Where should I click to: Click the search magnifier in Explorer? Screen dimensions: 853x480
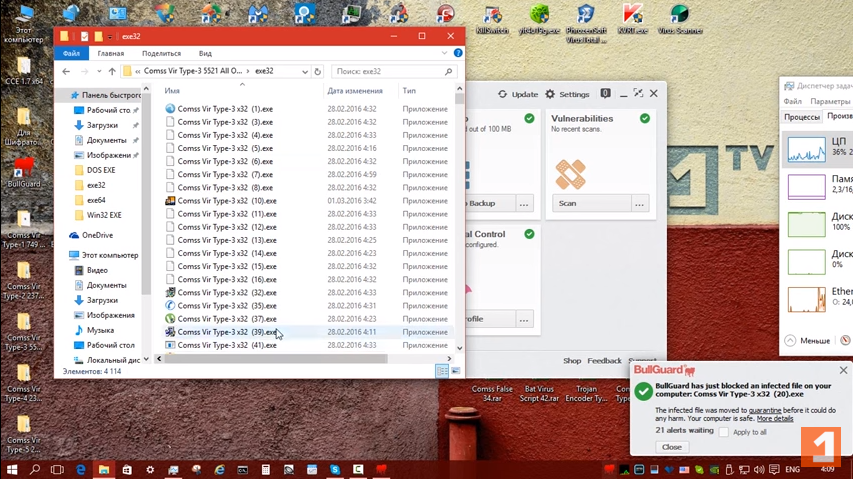(x=448, y=71)
